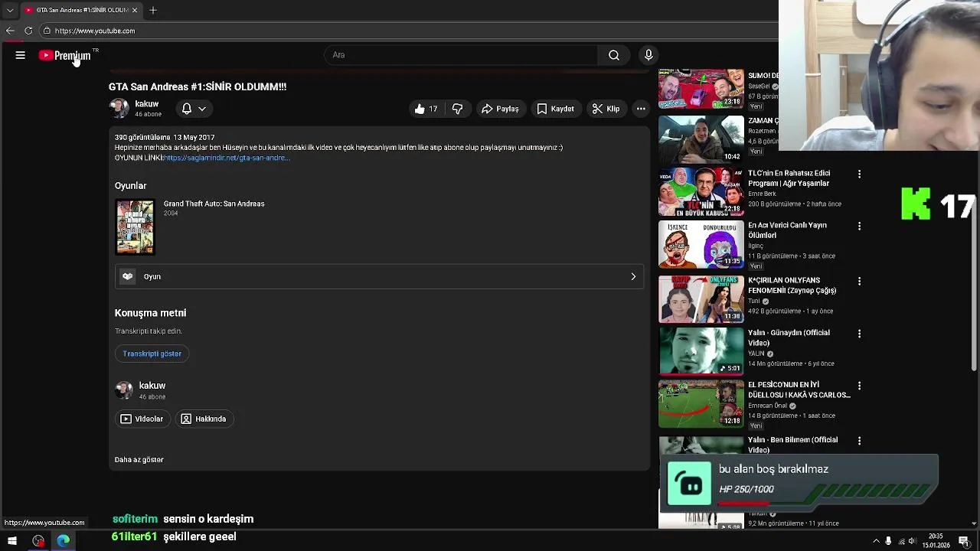The height and width of the screenshot is (551, 980).
Task: Open options for K*ÇIRILAN ONLYFANS video
Action: tap(859, 282)
